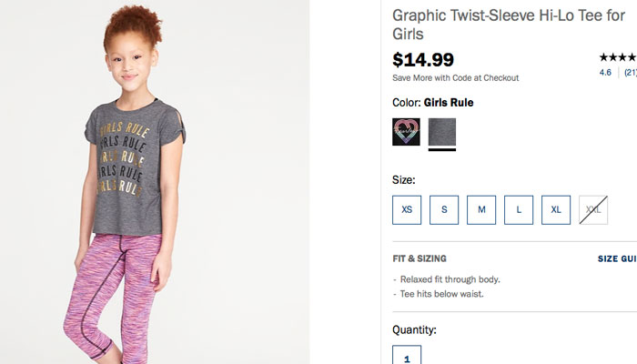Click the $14.99 price
The image size is (637, 364).
coord(423,60)
